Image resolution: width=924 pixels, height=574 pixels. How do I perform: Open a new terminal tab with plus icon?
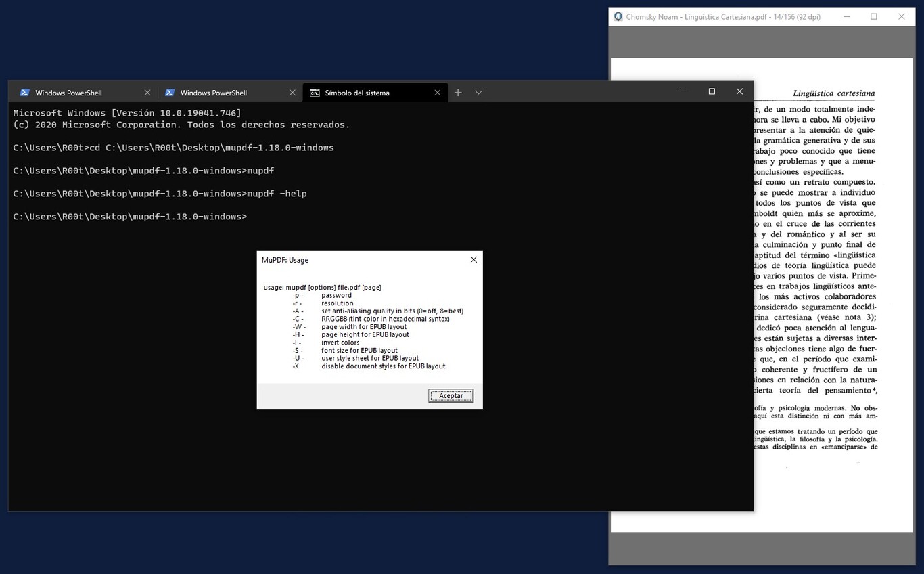458,93
